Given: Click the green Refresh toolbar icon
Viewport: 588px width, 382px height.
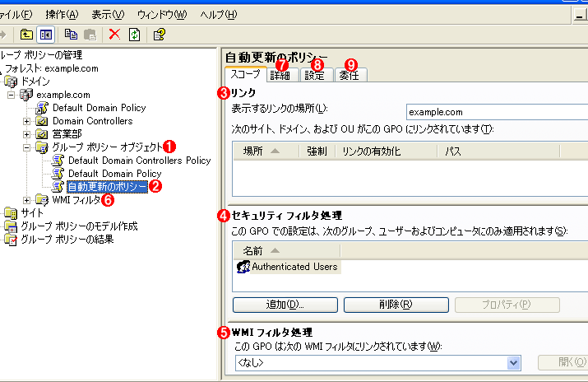Looking at the screenshot, I should pyautogui.click(x=134, y=35).
